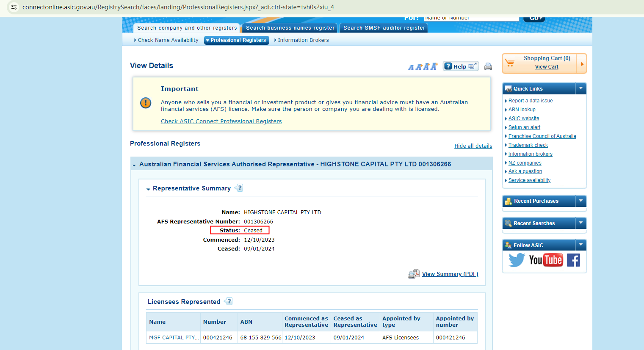Open NZ companies link

(525, 163)
